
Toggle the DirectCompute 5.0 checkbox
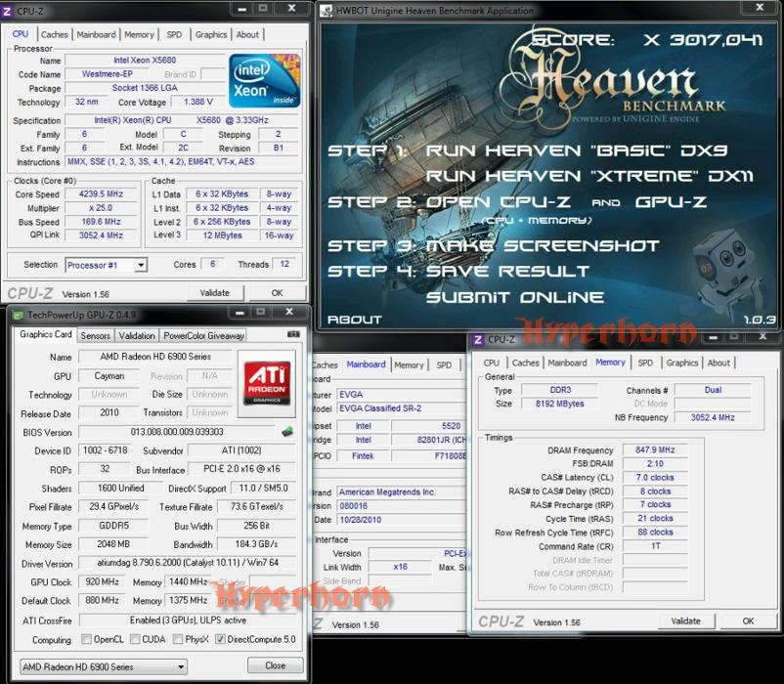tap(220, 639)
